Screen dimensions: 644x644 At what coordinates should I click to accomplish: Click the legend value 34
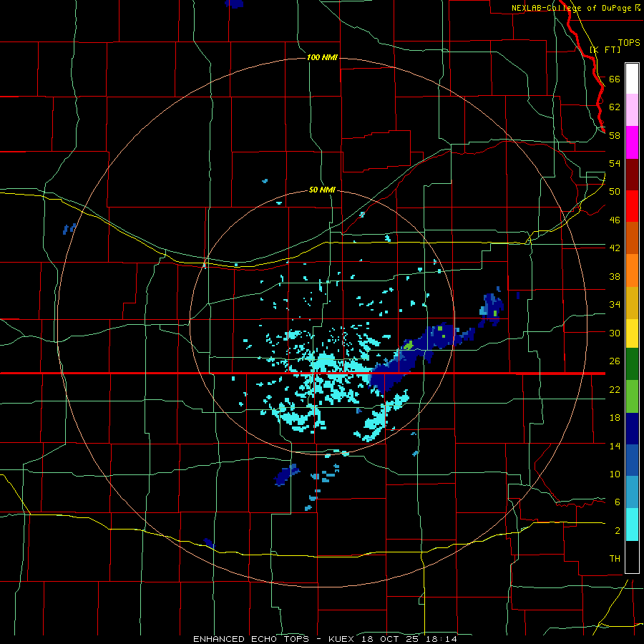(x=615, y=305)
